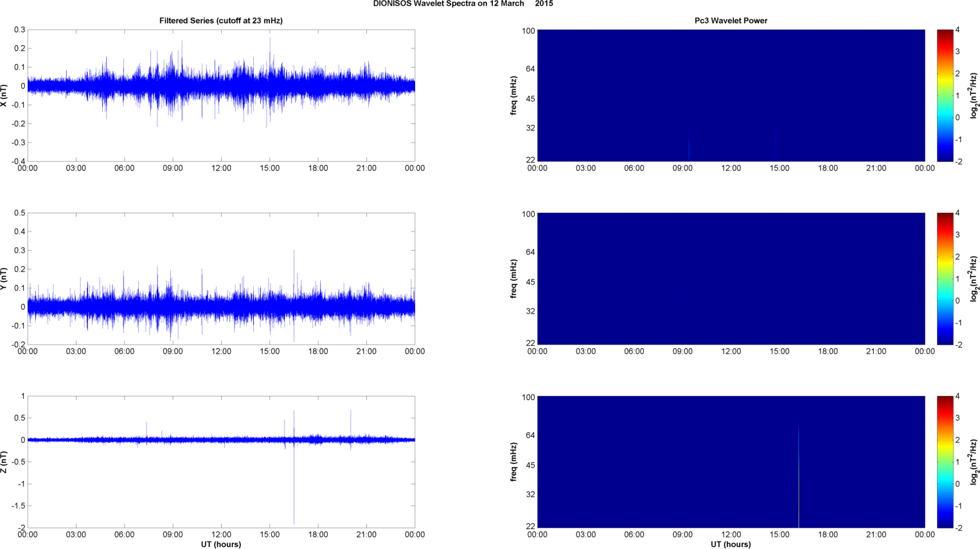Click the '-1.5' tick on Z series axis
This screenshot has height=549, width=980.
tap(18, 506)
